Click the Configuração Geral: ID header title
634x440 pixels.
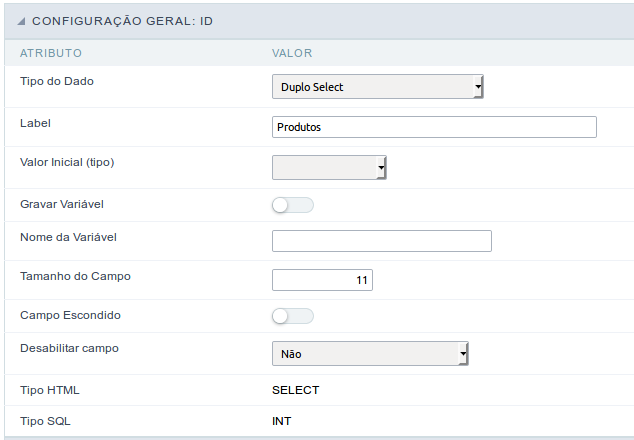[123, 21]
